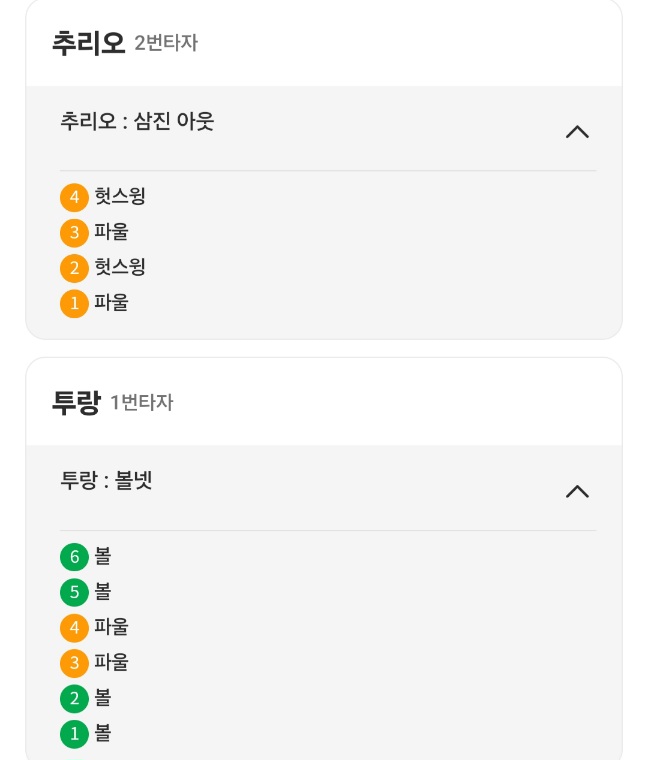
Task: Click green pitch 1 badge for 투랑
Action: point(74,734)
